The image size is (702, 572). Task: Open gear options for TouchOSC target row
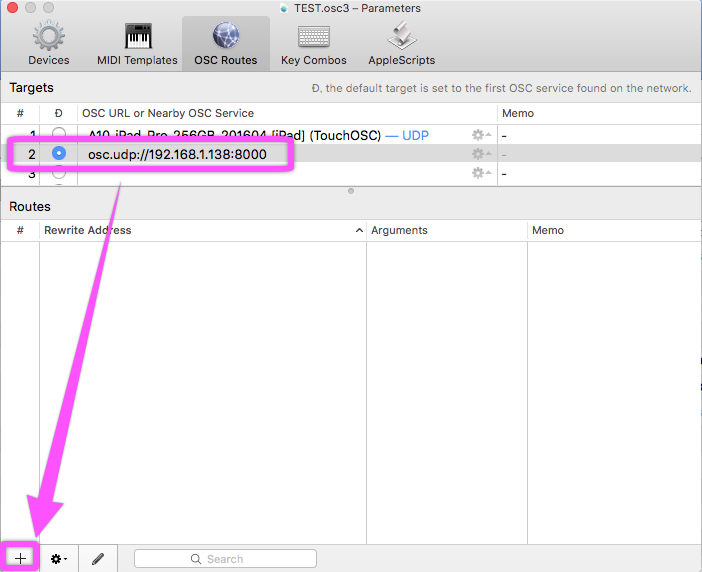pos(480,135)
